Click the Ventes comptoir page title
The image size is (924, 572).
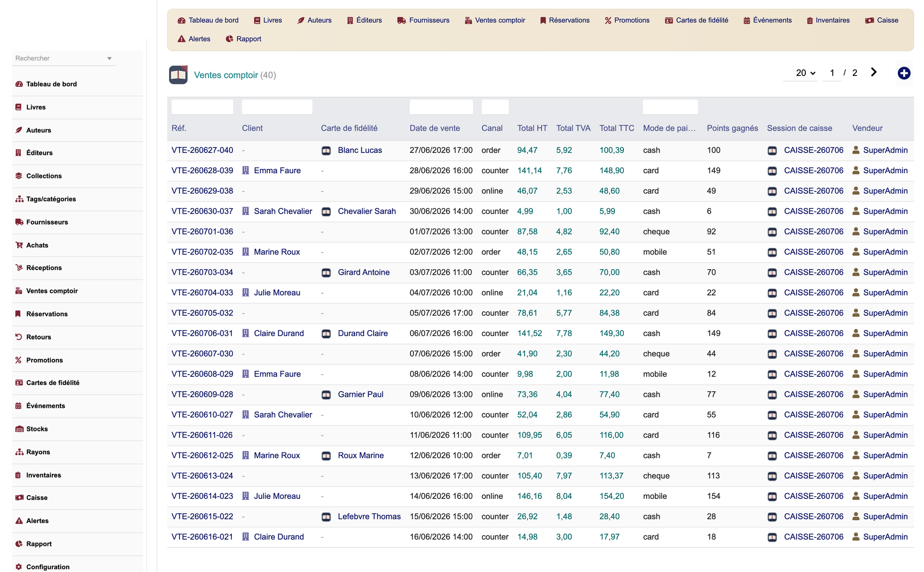[x=226, y=75]
